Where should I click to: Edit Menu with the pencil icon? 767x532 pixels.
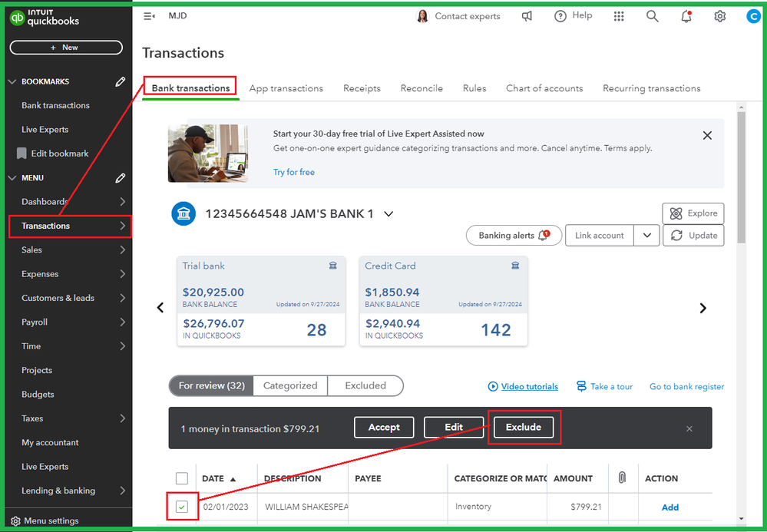(120, 178)
